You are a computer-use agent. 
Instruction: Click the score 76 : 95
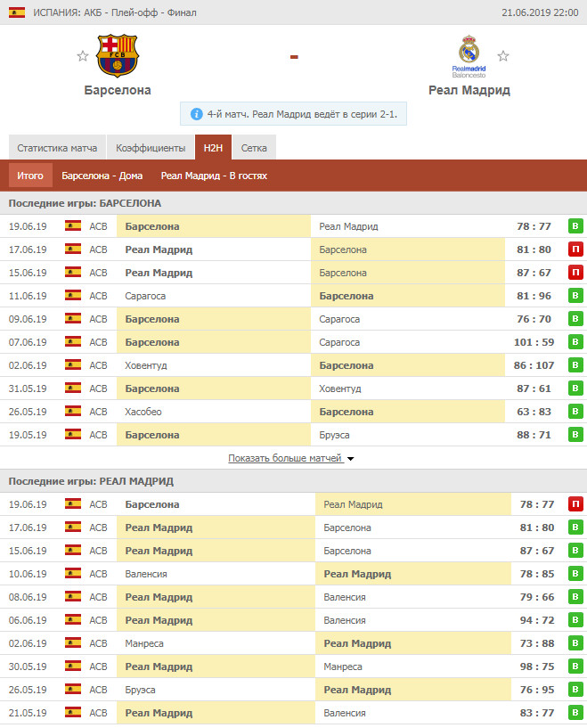coord(537,690)
